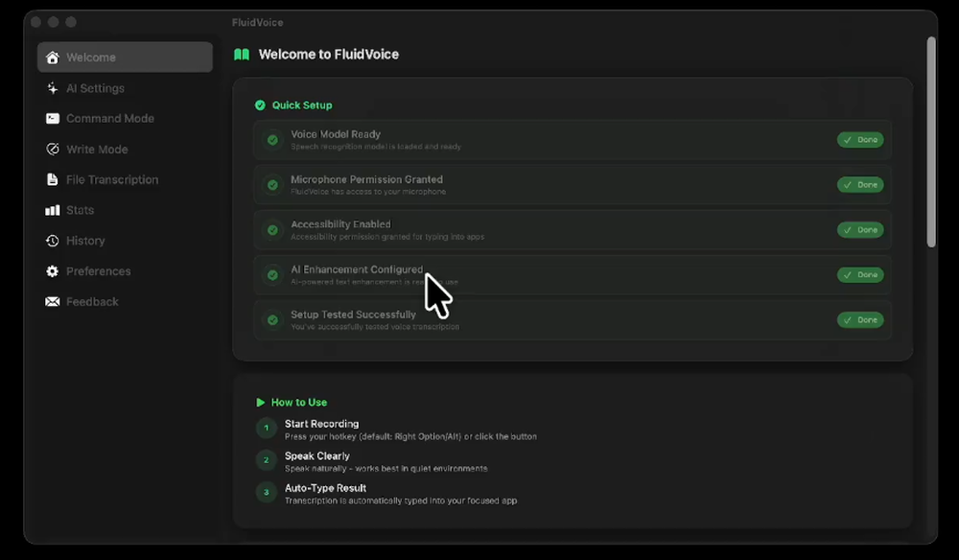Open the Preferences label in sidebar
The image size is (959, 560).
coord(99,271)
